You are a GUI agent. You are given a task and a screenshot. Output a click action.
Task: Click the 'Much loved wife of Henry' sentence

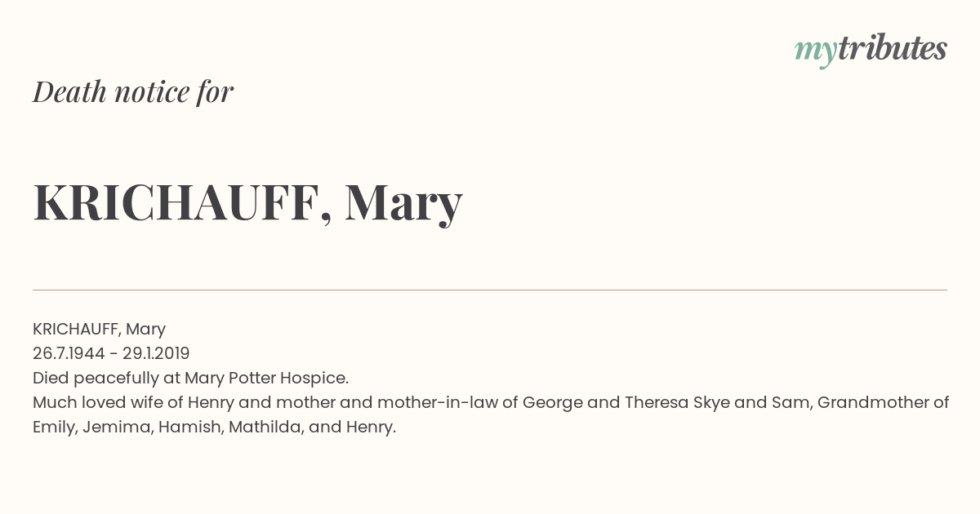(491, 402)
